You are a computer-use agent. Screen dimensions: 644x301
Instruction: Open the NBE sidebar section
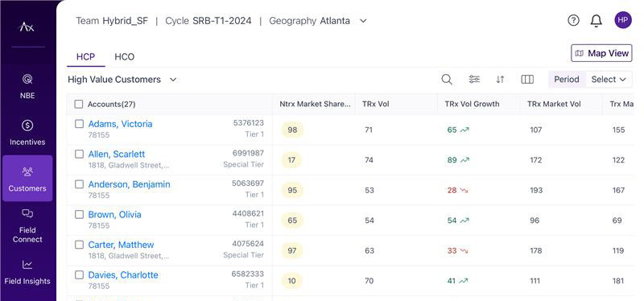(x=27, y=87)
